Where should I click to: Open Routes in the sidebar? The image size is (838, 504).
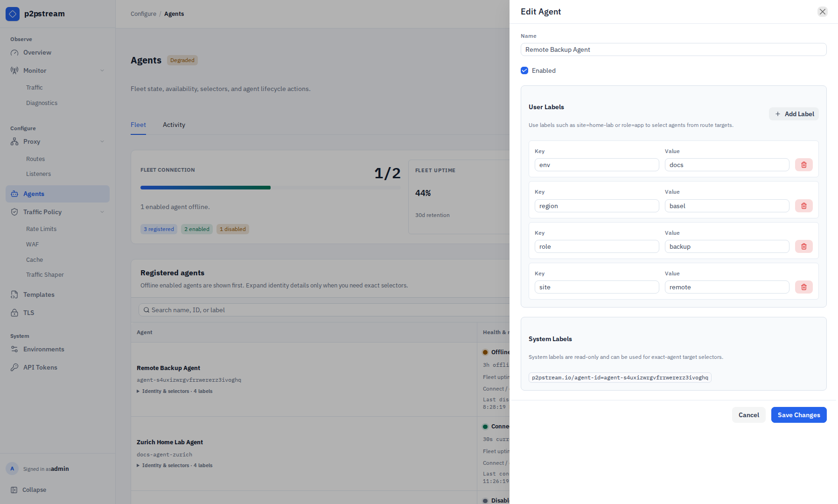coord(35,159)
